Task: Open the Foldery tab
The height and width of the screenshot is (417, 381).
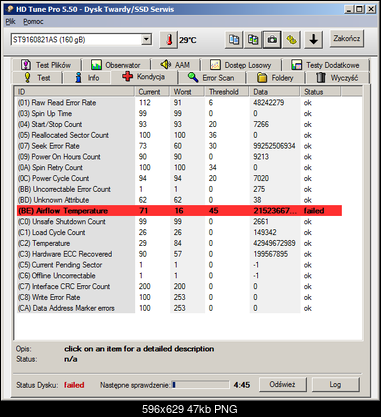Action: pyautogui.click(x=275, y=78)
